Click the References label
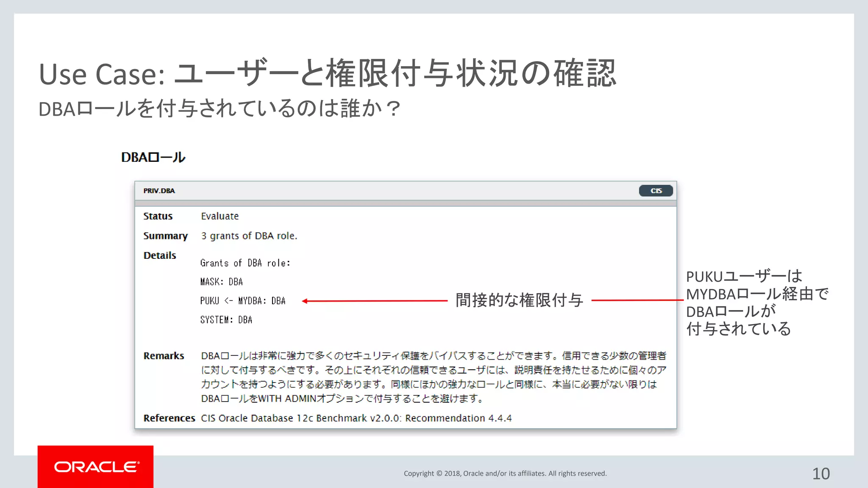This screenshot has width=868, height=488. click(x=169, y=418)
